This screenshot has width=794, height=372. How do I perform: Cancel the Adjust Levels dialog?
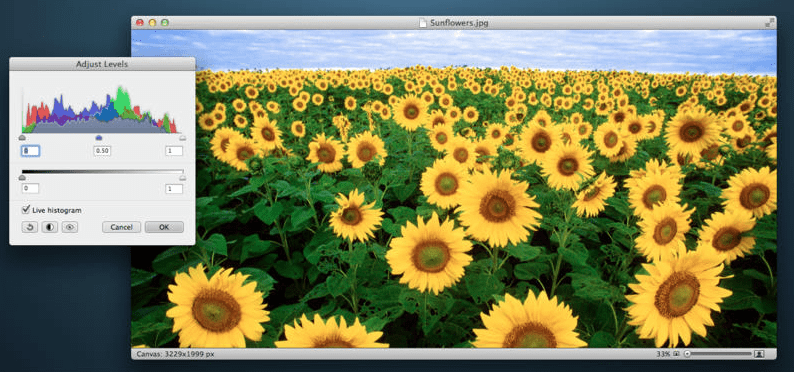[122, 227]
